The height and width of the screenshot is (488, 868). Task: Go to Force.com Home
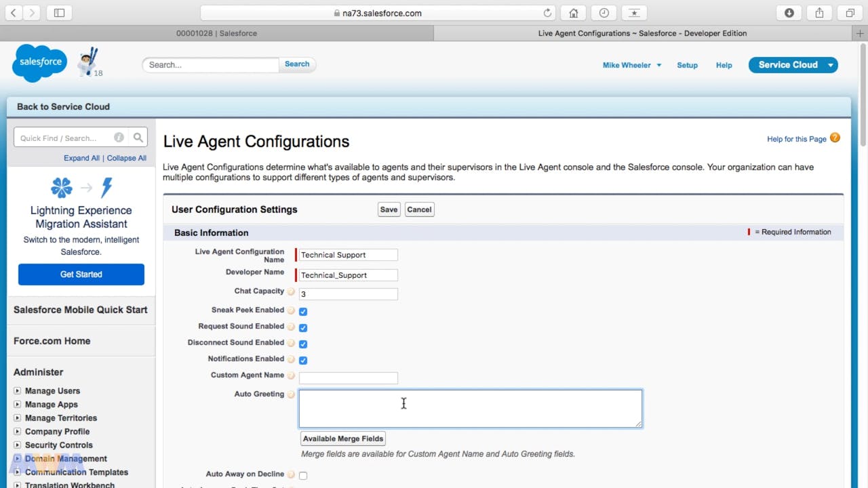pyautogui.click(x=52, y=341)
